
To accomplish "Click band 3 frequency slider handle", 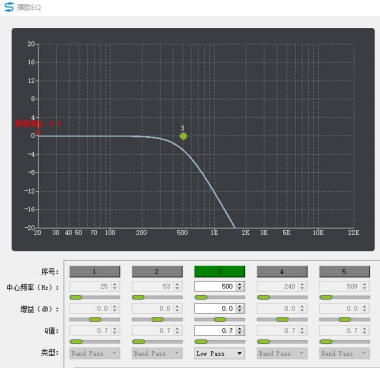I will coord(201,297).
